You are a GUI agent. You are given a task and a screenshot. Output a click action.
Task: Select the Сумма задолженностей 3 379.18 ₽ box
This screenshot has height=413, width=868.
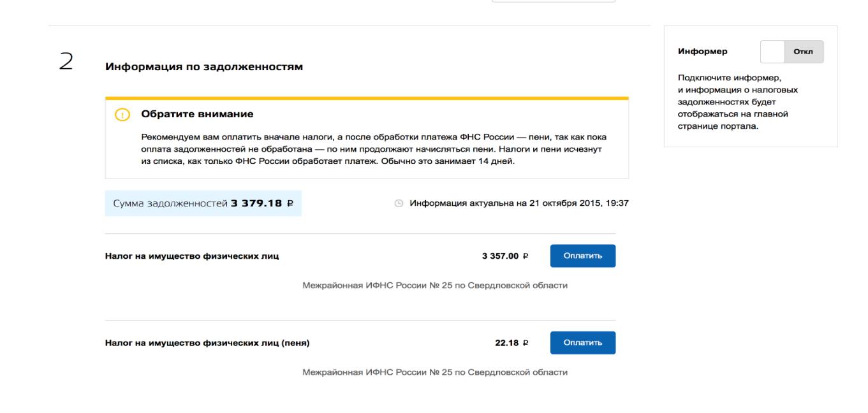click(203, 203)
